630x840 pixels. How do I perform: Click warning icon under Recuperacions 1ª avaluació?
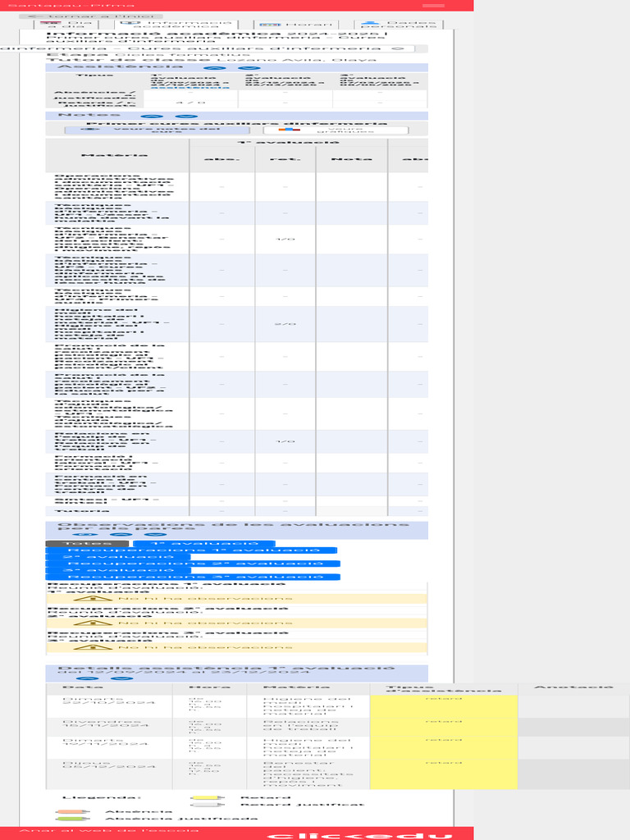click(x=93, y=598)
